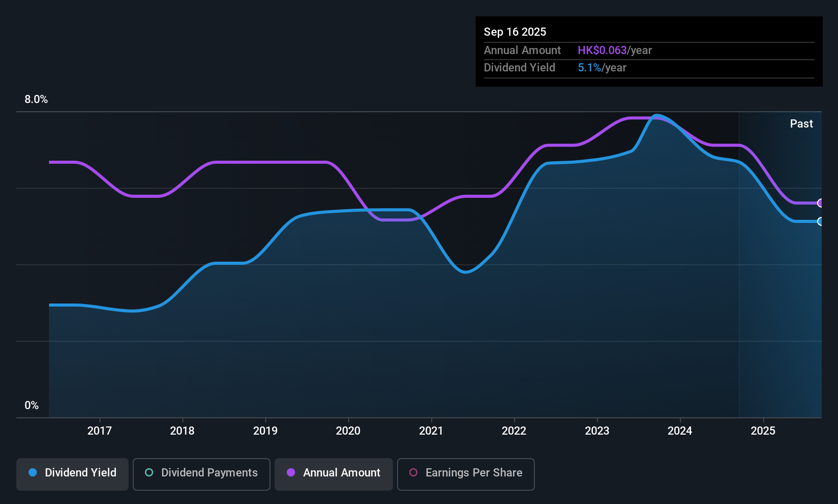Viewport: 838px width, 504px height.
Task: Click the Past label in the chart corner
Action: click(801, 123)
